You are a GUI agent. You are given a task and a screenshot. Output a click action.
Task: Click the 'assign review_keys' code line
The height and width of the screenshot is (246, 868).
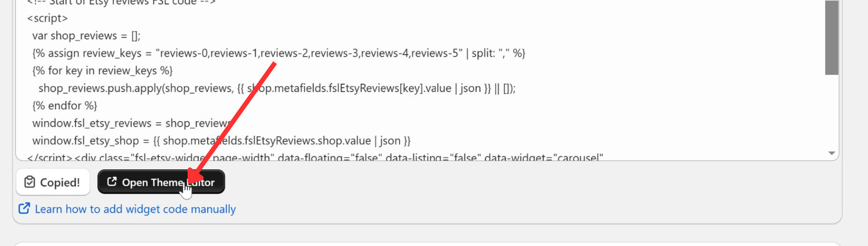(279, 53)
